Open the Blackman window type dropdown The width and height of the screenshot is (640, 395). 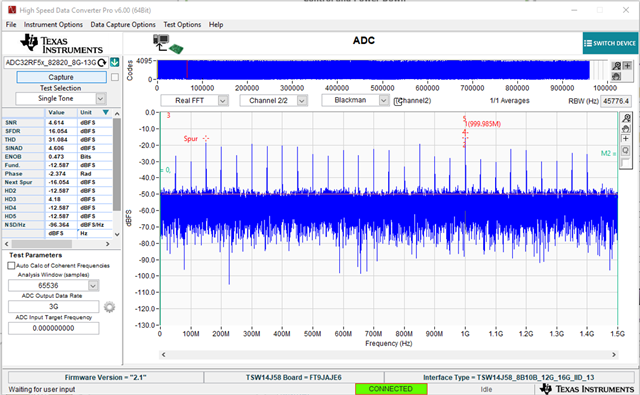point(383,100)
